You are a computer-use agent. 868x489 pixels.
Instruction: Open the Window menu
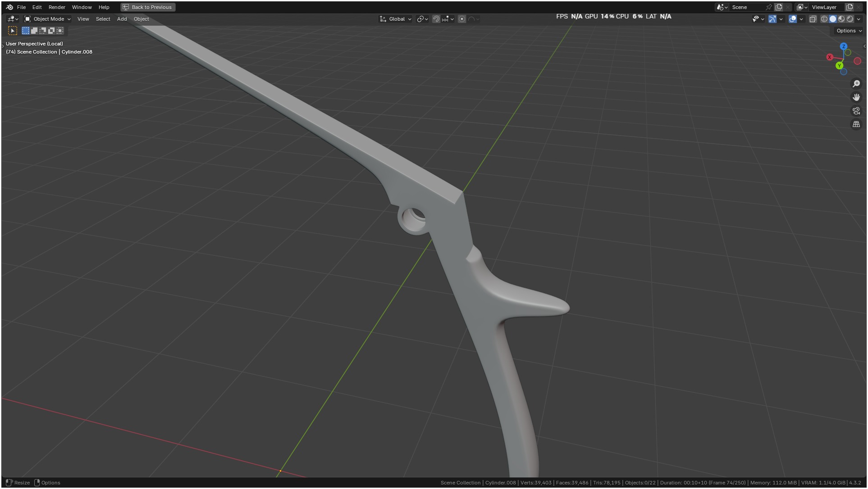click(82, 7)
